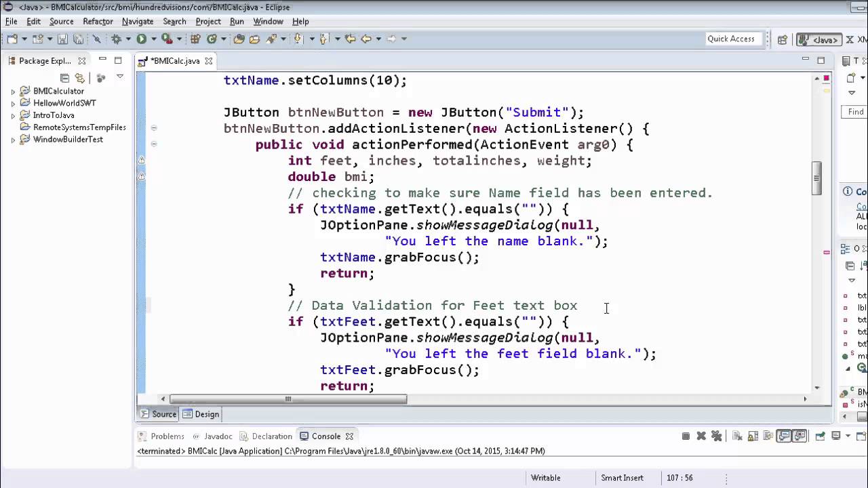Toggle Show Console When Standard Error Changes

click(799, 436)
